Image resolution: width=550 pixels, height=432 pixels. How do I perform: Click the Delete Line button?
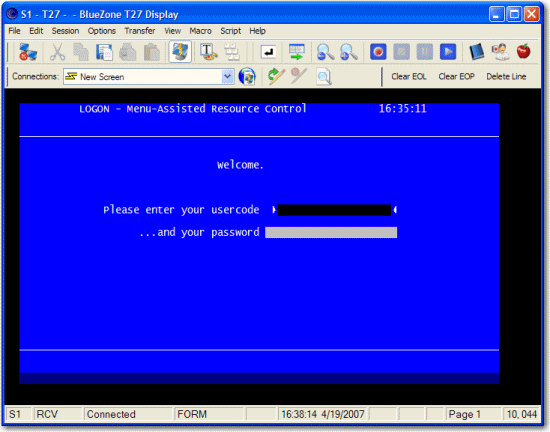(506, 76)
